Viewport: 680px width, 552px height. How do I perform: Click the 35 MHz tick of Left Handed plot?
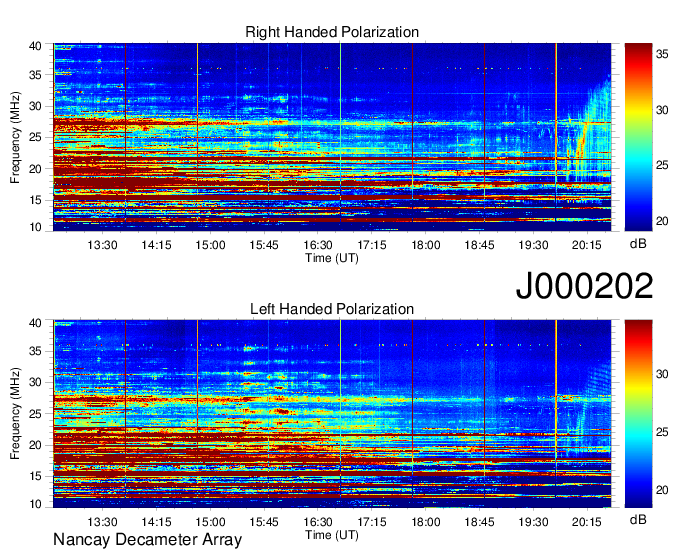pos(35,351)
